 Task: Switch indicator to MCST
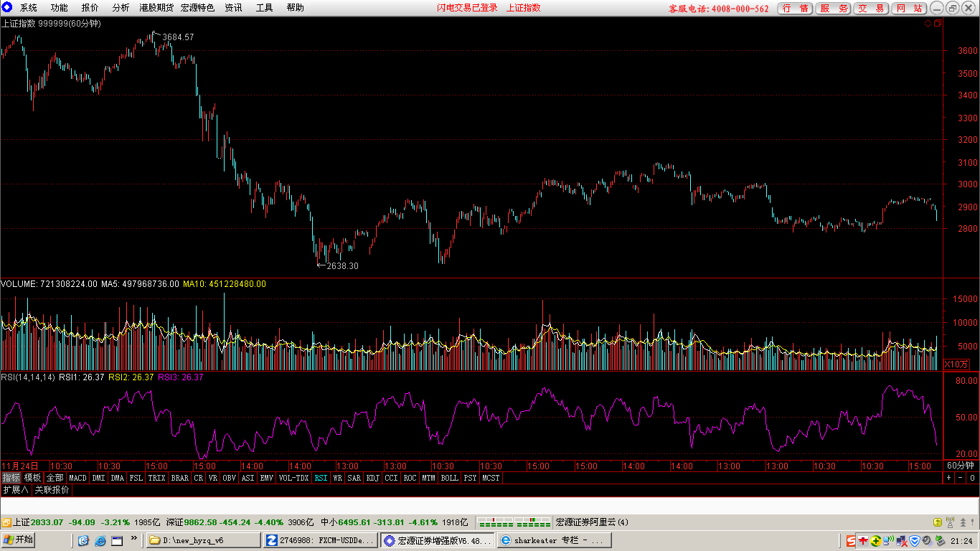491,478
